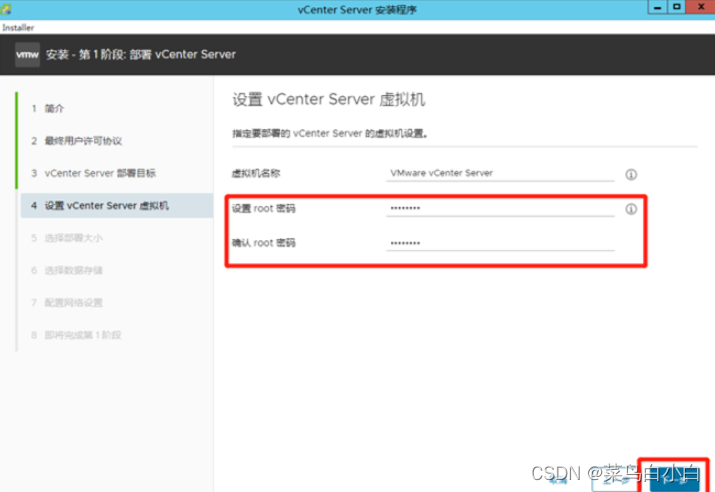Click header title 安装 - 第 1 阶段
This screenshot has width=715, height=492.
(141, 55)
